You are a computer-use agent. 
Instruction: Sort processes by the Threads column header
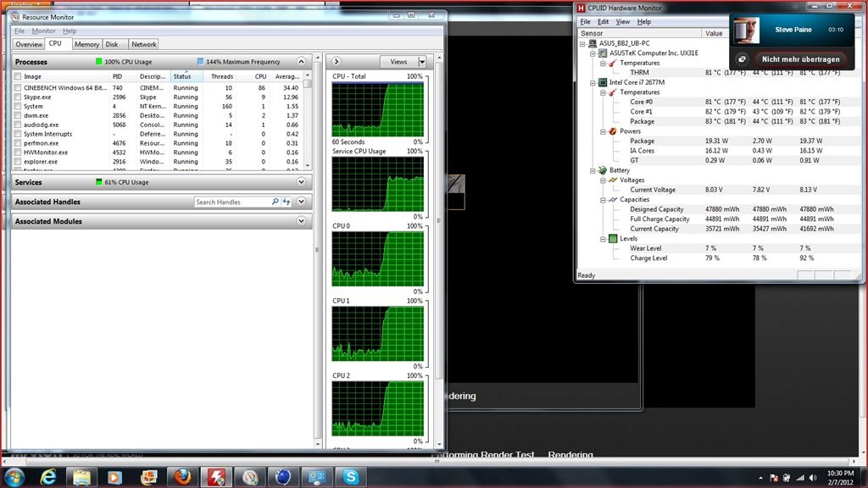(x=222, y=76)
